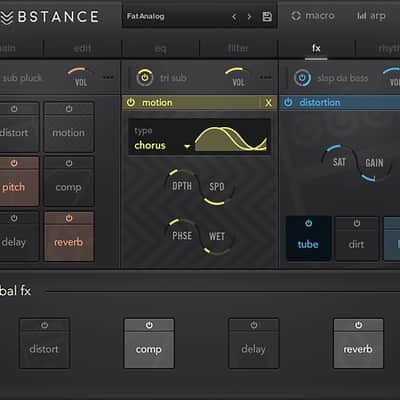Adjust tri sub VOL knob
The height and width of the screenshot is (400, 400).
(x=238, y=77)
